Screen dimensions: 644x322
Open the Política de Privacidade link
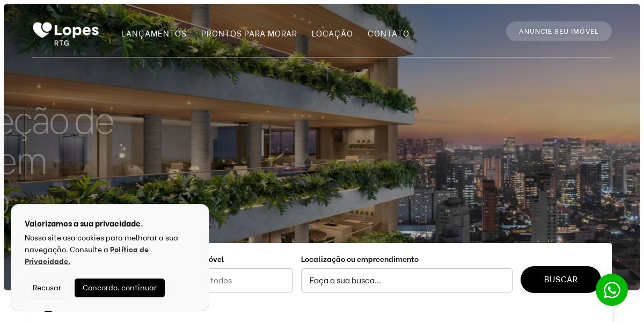coord(86,255)
